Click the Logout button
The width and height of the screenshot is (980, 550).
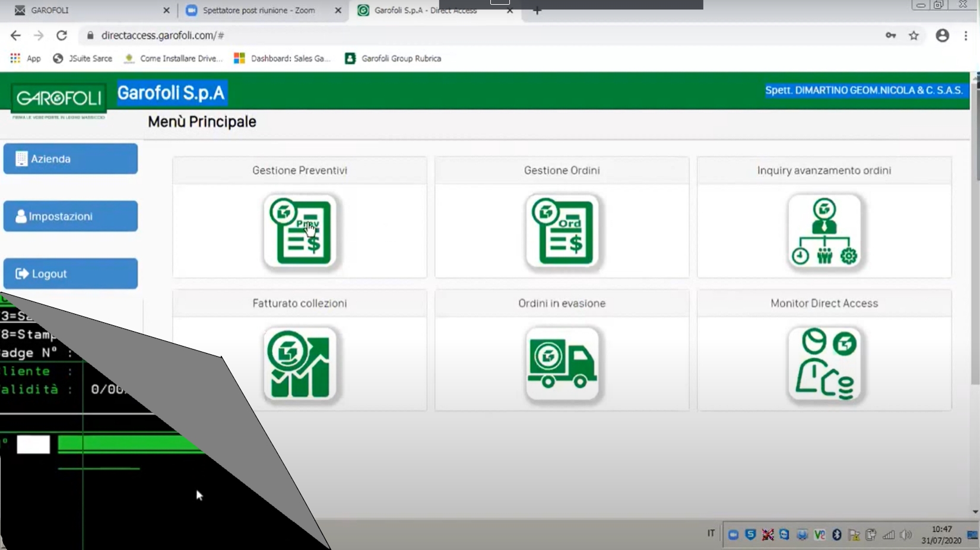(71, 274)
